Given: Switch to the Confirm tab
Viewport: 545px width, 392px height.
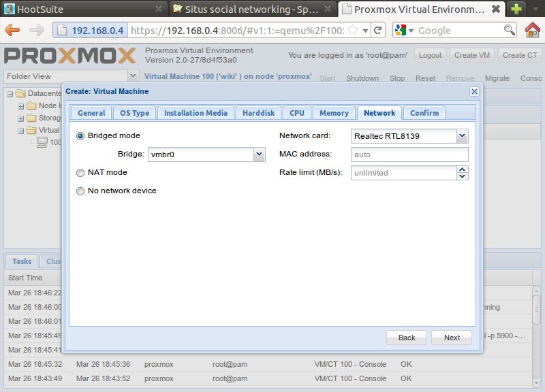Looking at the screenshot, I should [x=424, y=113].
